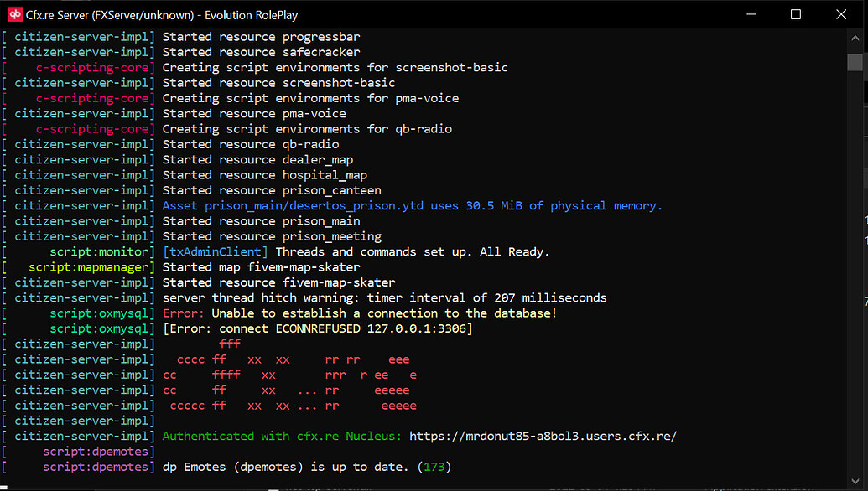Click 'Threads and commands set up. All Ready.'
868x491 pixels.
click(413, 252)
